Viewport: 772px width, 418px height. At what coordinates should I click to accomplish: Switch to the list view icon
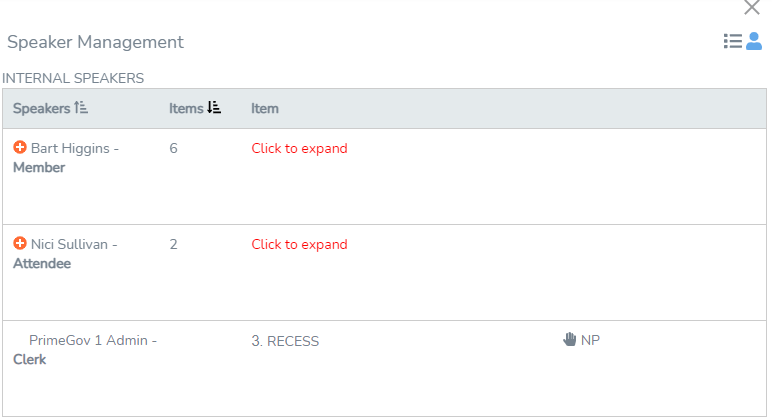click(733, 41)
